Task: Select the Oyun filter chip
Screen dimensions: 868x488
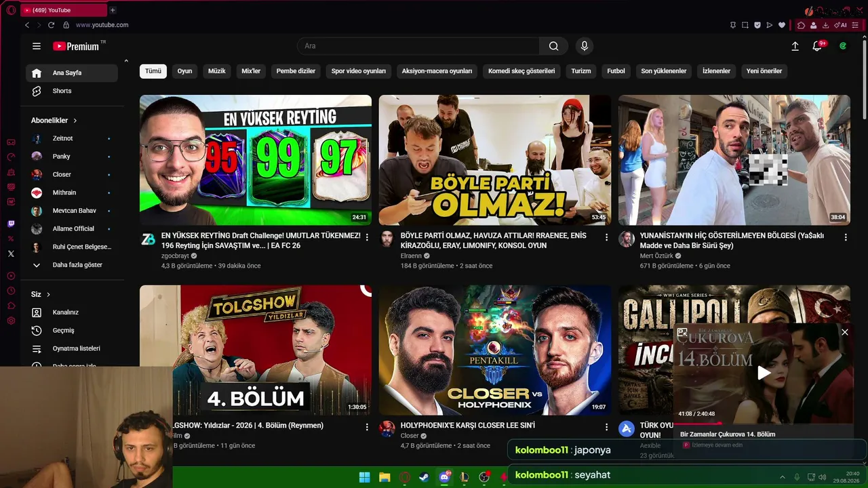Action: click(184, 71)
